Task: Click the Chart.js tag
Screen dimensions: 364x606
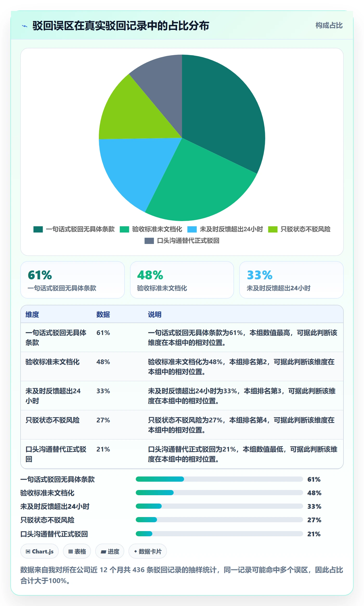Action: tap(40, 551)
